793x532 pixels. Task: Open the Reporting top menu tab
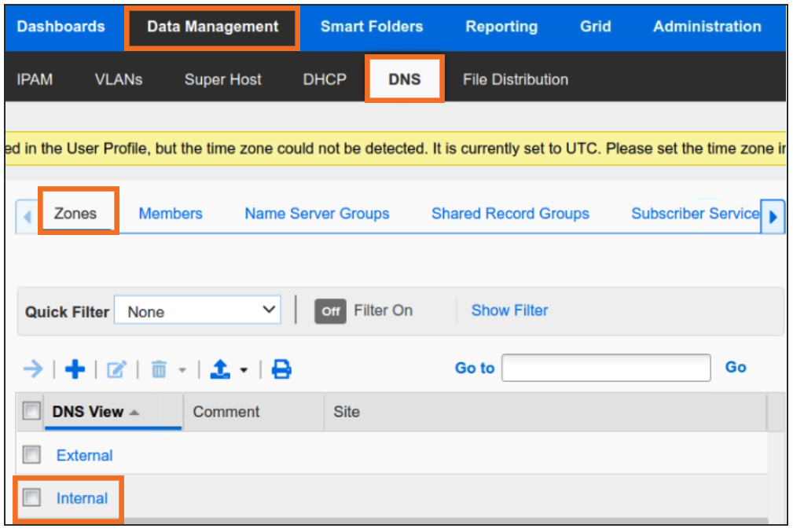(x=501, y=27)
